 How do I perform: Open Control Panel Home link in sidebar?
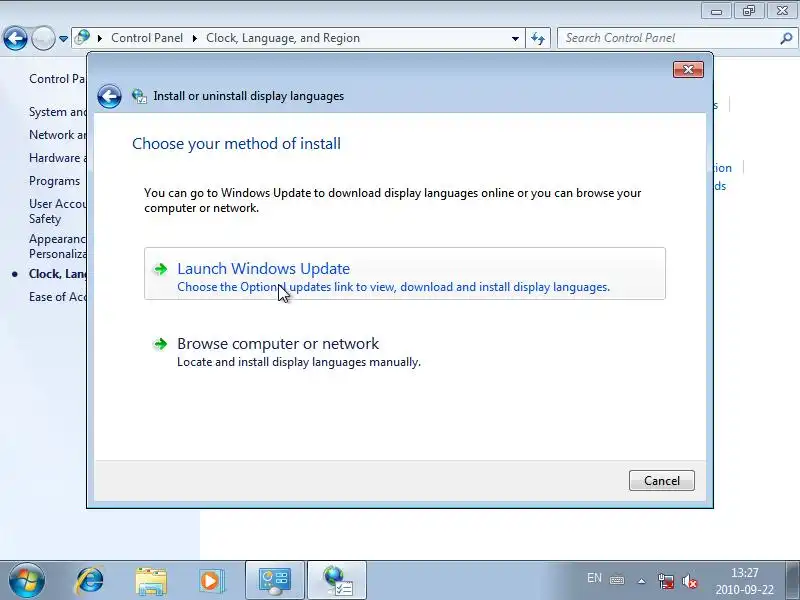(57, 79)
